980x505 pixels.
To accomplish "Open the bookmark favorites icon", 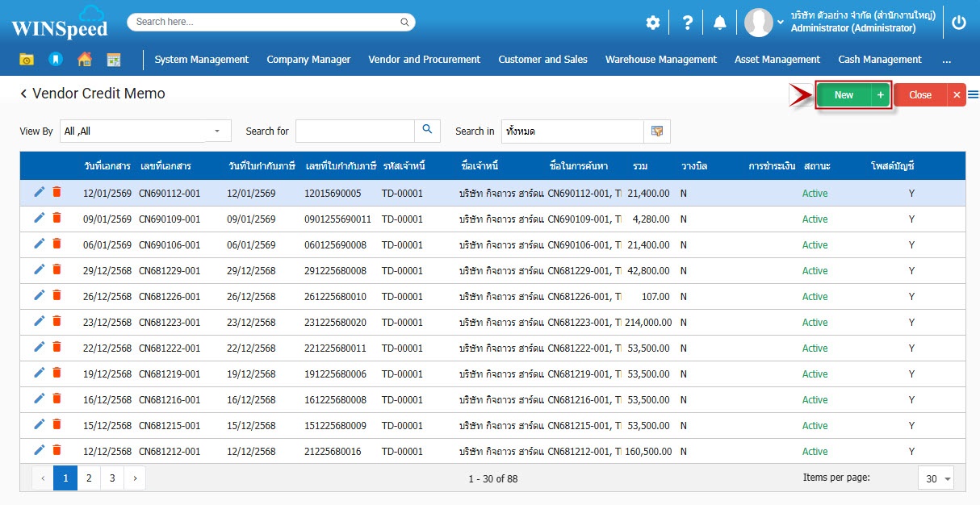I will pyautogui.click(x=55, y=59).
